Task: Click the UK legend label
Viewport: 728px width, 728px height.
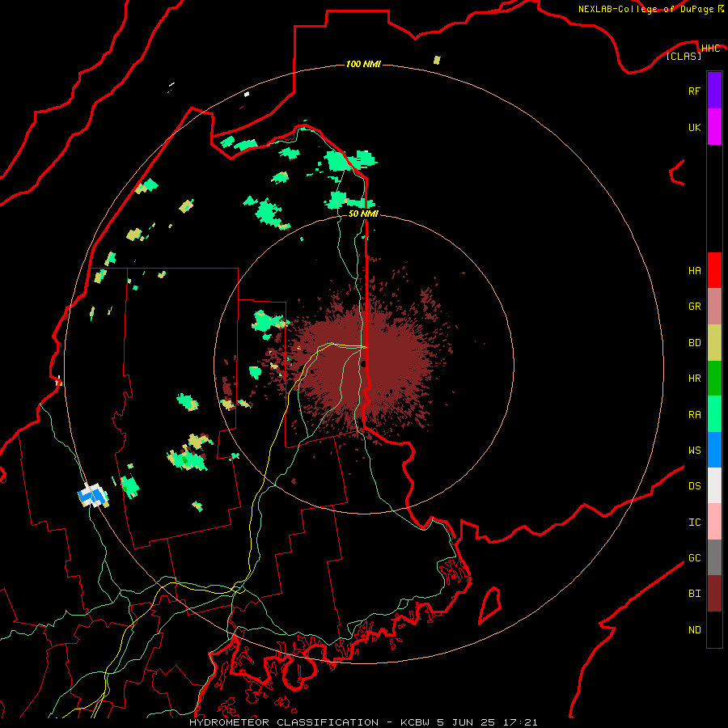Action: pos(694,127)
